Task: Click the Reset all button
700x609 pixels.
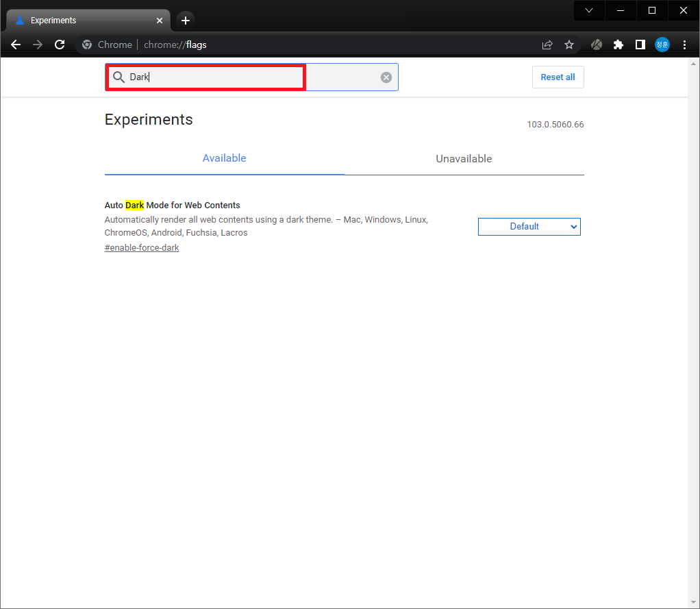Action: click(x=558, y=77)
